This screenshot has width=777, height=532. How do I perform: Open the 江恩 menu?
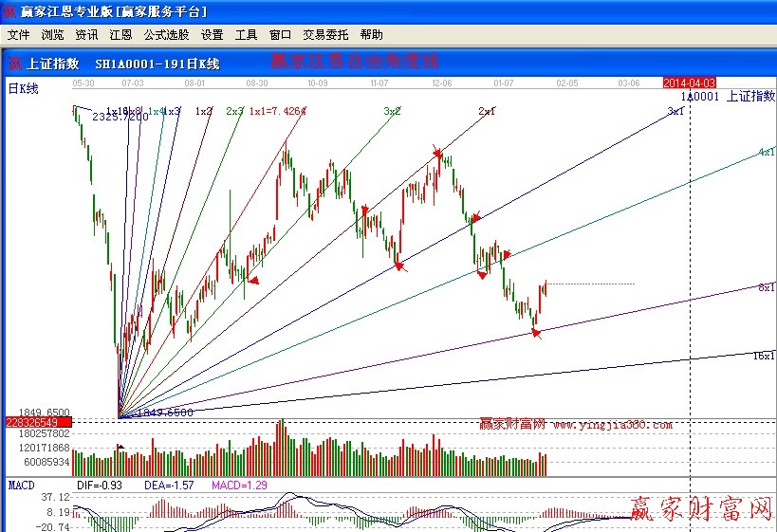120,35
